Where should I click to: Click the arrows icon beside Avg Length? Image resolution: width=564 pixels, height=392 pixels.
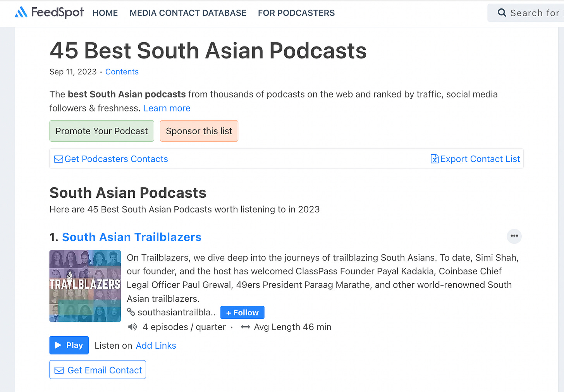245,327
